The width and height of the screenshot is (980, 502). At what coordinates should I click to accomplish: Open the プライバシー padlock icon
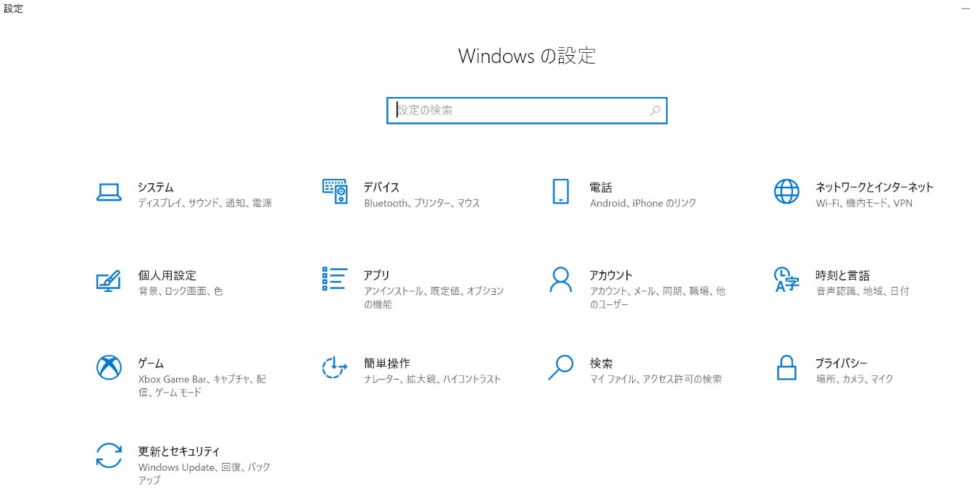786,367
